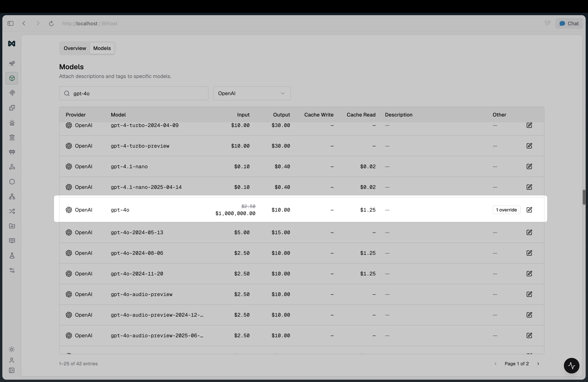Click the Description column header

[398, 115]
